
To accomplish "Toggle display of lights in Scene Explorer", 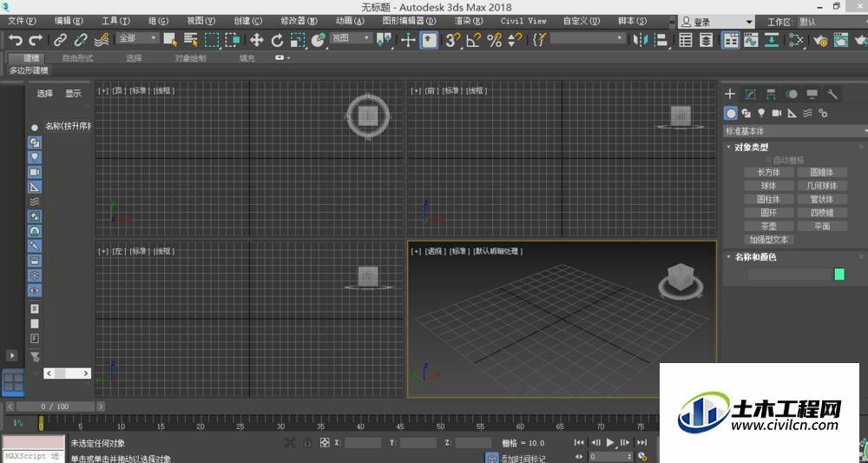I will tap(35, 157).
